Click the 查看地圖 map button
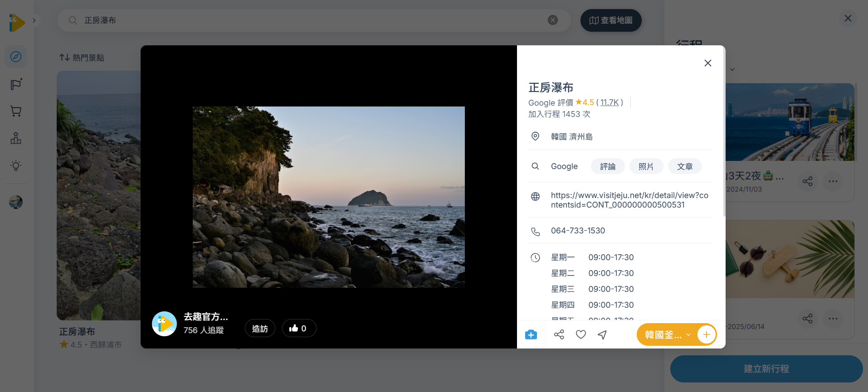The image size is (868, 392). pyautogui.click(x=611, y=20)
